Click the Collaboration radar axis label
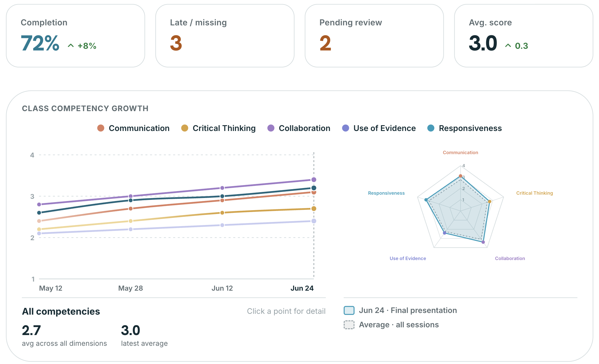Screen dimensions: 599x364 [510, 258]
